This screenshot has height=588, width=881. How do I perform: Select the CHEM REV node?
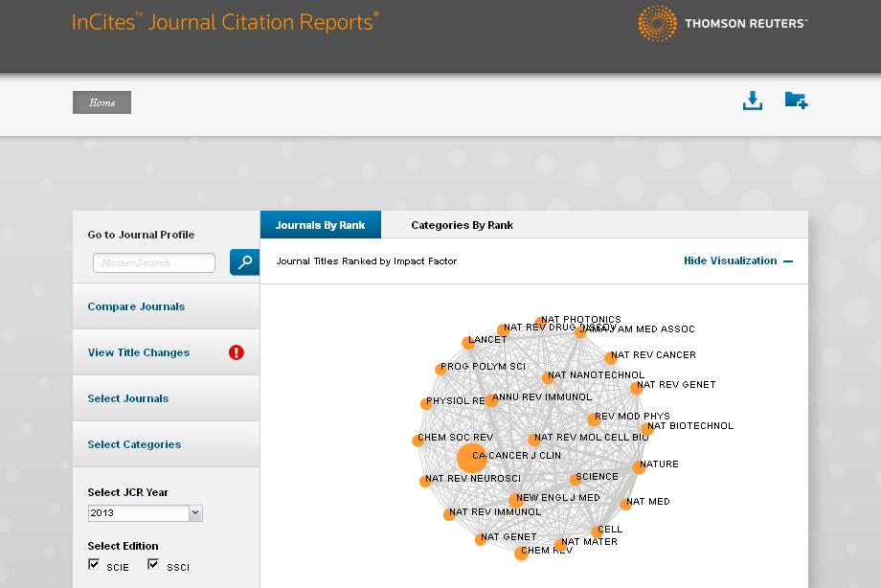coord(521,554)
